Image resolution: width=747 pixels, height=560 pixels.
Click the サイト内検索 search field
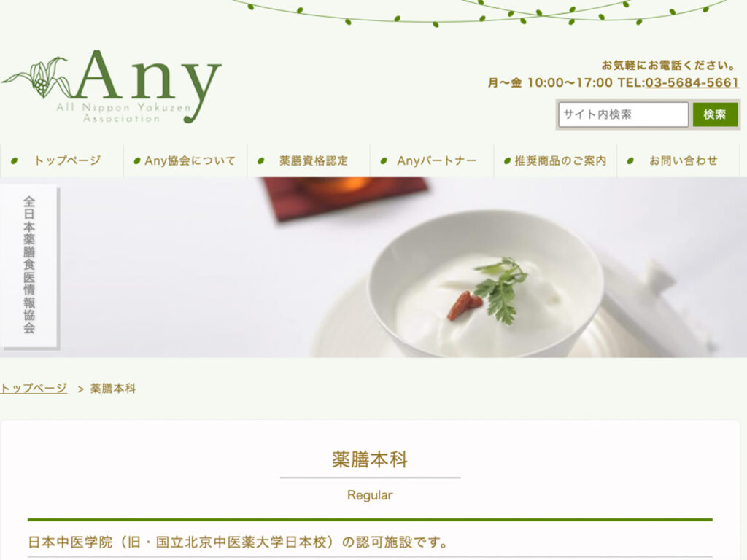[x=623, y=114]
